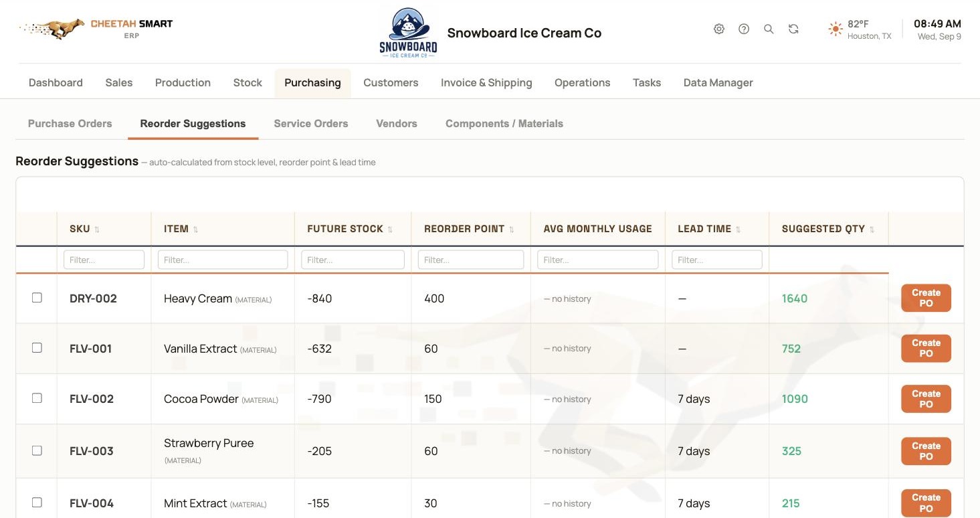
Task: Select the FLV-004 Mint Extract checkbox
Action: pos(37,503)
